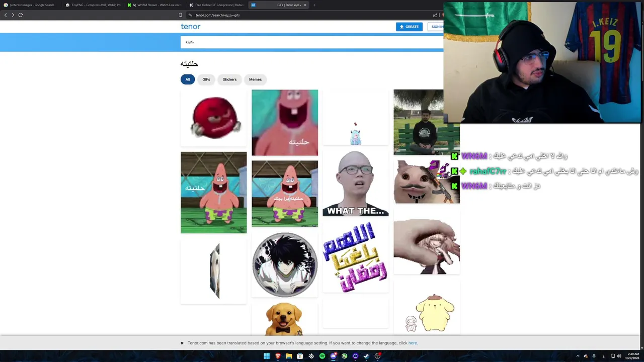Image resolution: width=644 pixels, height=362 pixels.
Task: Click the SIGN IN button
Action: pyautogui.click(x=436, y=27)
